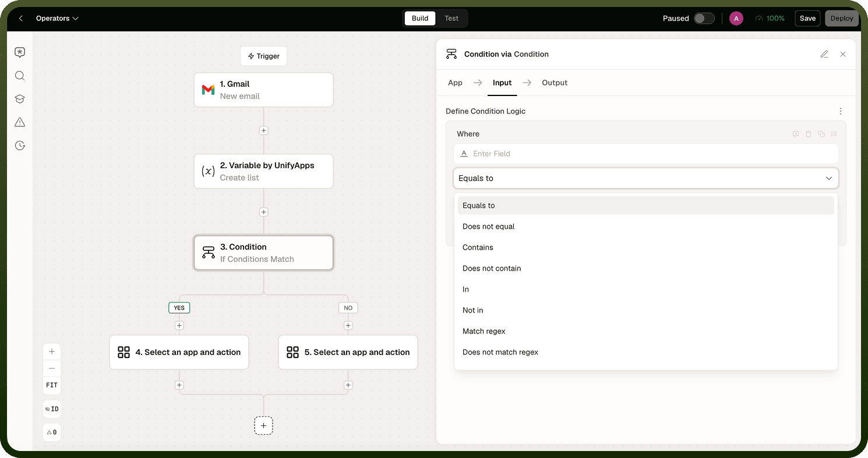Insert a step between Variable and Condition nodes
This screenshot has width=868, height=458.
point(263,212)
